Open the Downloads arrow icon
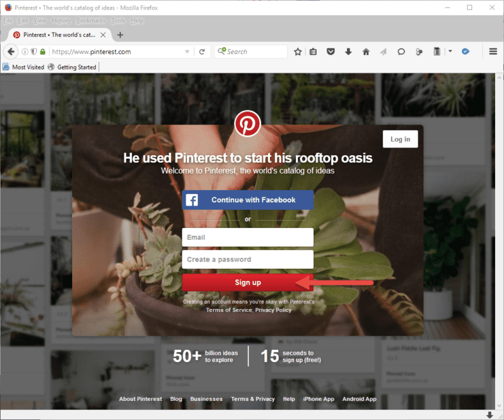The image size is (504, 420). click(x=348, y=52)
